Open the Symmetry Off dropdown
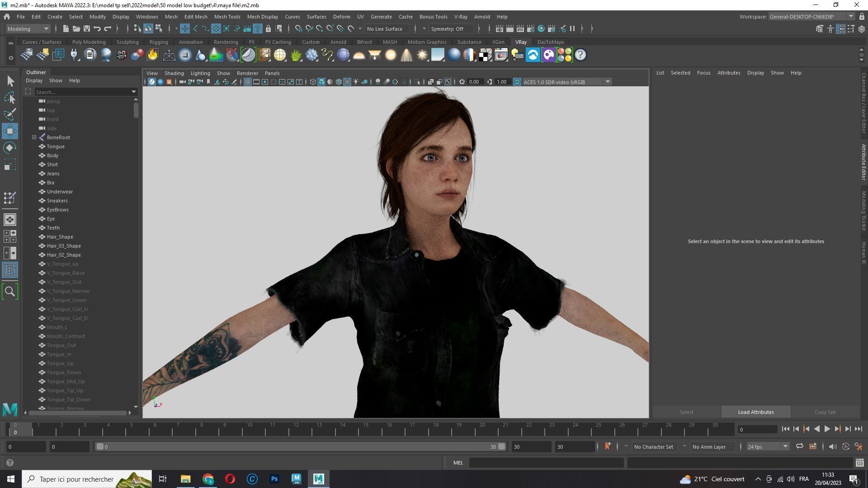 453,28
